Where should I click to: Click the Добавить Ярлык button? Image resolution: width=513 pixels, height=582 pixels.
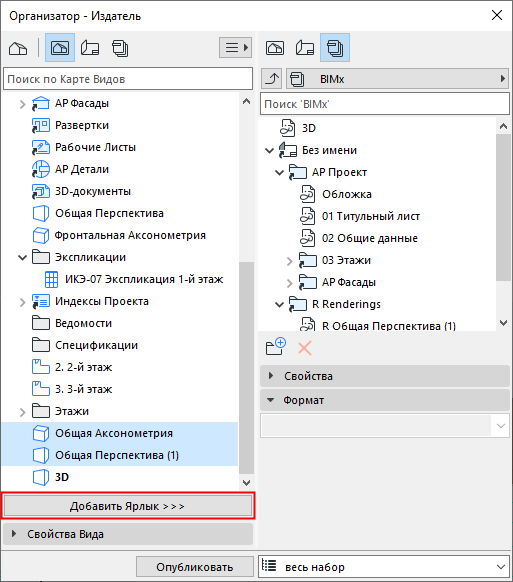(x=128, y=506)
